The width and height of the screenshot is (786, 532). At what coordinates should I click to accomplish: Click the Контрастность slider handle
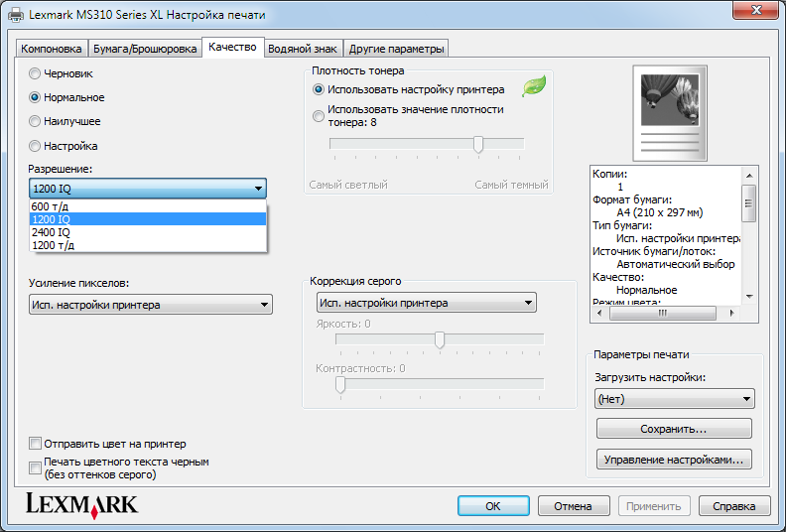340,384
